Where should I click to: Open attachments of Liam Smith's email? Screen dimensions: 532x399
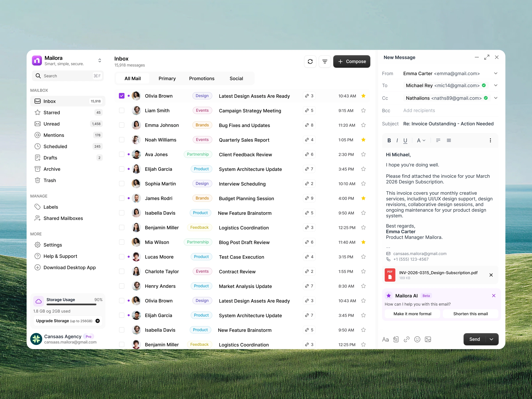coord(309,110)
